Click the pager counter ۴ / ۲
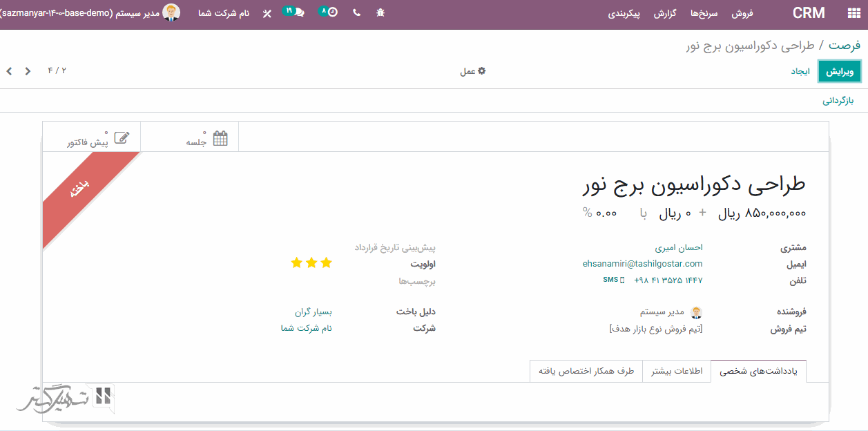The image size is (868, 431). (57, 70)
